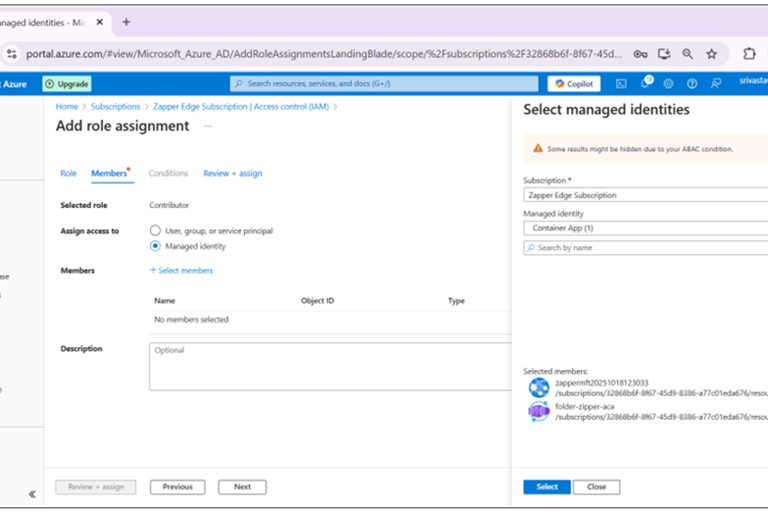View site information icon in address bar
The height and width of the screenshot is (512, 768).
(x=12, y=54)
